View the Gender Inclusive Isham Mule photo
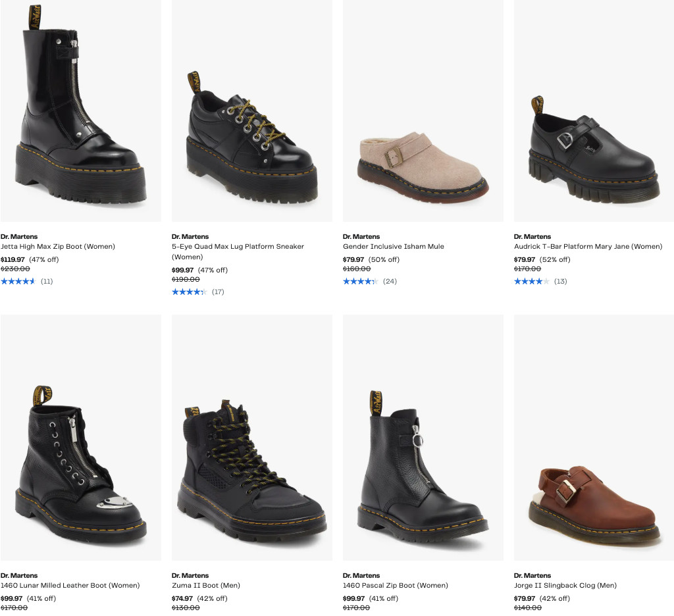 point(423,111)
